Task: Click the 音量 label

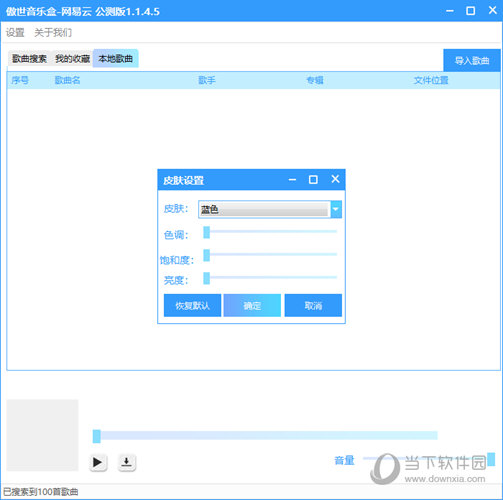Action: 344,460
